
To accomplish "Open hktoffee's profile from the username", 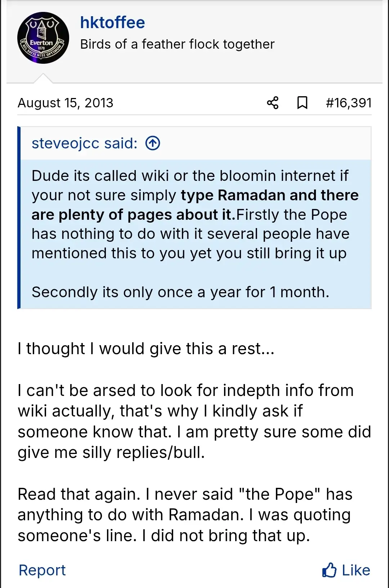I will (x=112, y=23).
